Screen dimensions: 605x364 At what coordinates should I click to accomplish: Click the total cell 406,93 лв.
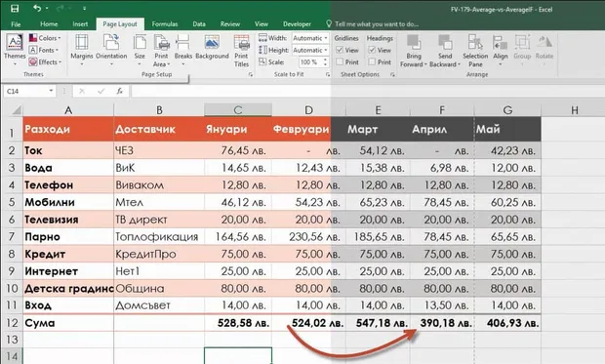tap(507, 323)
